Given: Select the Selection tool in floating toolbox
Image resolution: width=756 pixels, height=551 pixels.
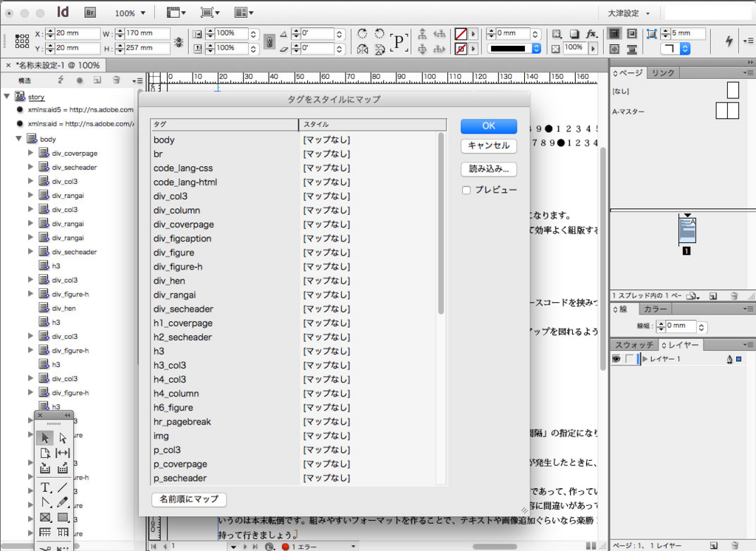Looking at the screenshot, I should point(45,437).
